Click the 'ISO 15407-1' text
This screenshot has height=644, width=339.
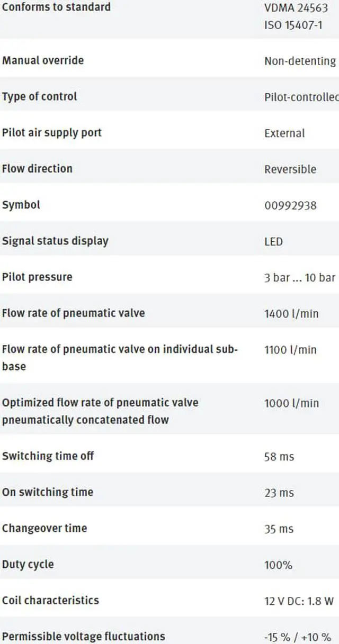click(x=293, y=25)
